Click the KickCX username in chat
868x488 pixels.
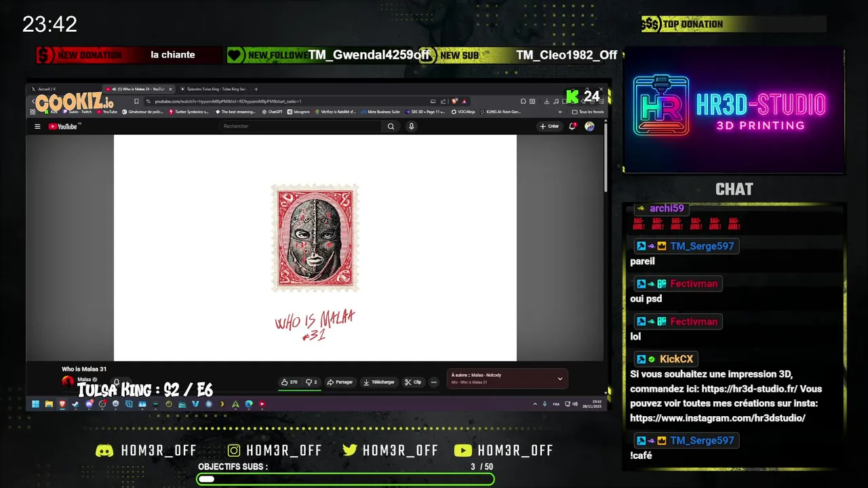click(x=676, y=359)
